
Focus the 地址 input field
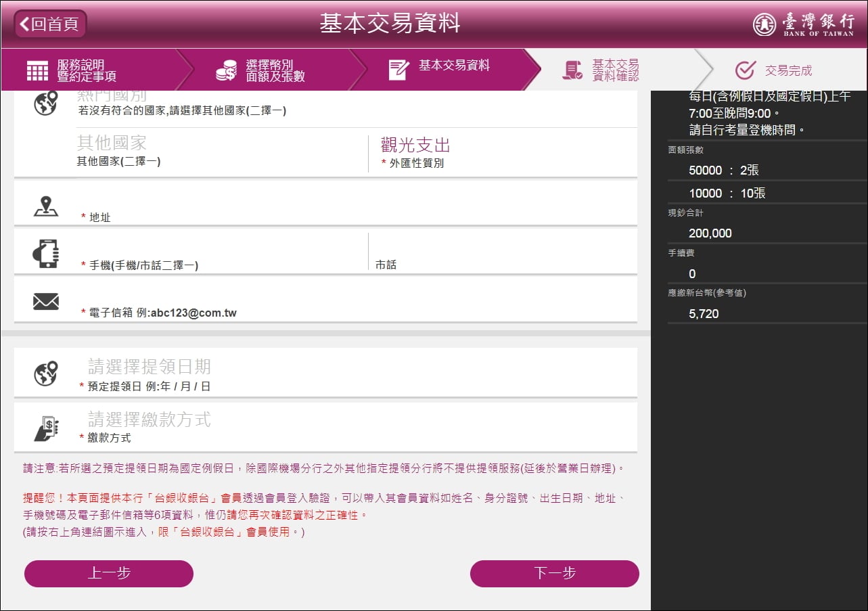[359, 203]
